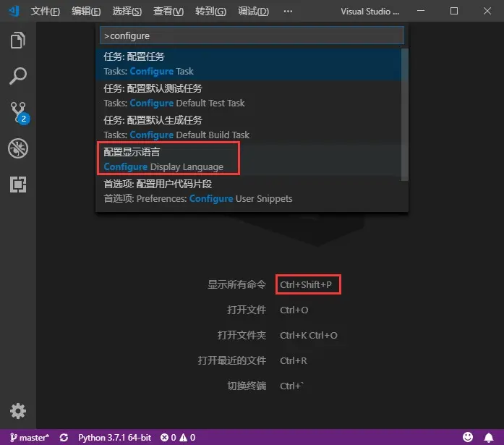Show notifications with the bell icon

(x=489, y=438)
